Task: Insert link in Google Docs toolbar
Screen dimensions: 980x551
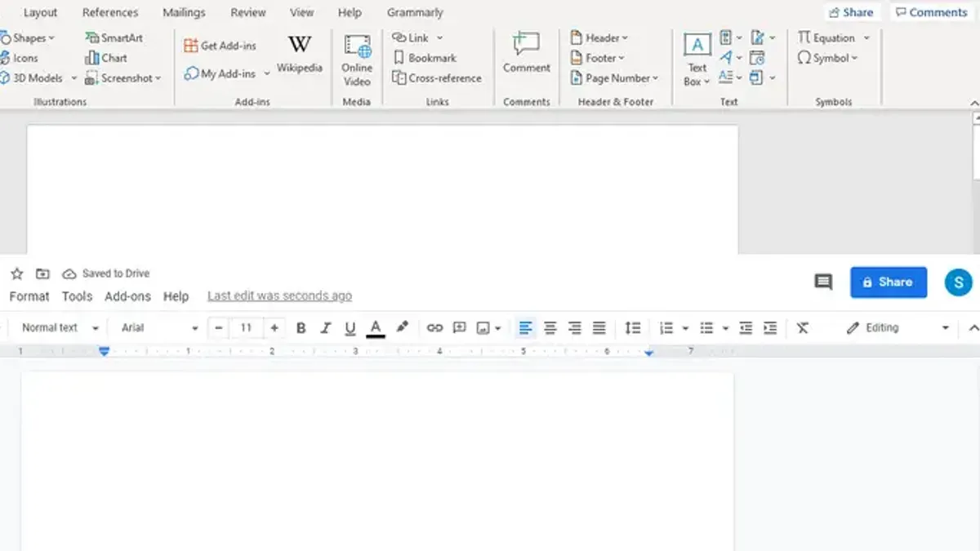Action: pyautogui.click(x=434, y=328)
